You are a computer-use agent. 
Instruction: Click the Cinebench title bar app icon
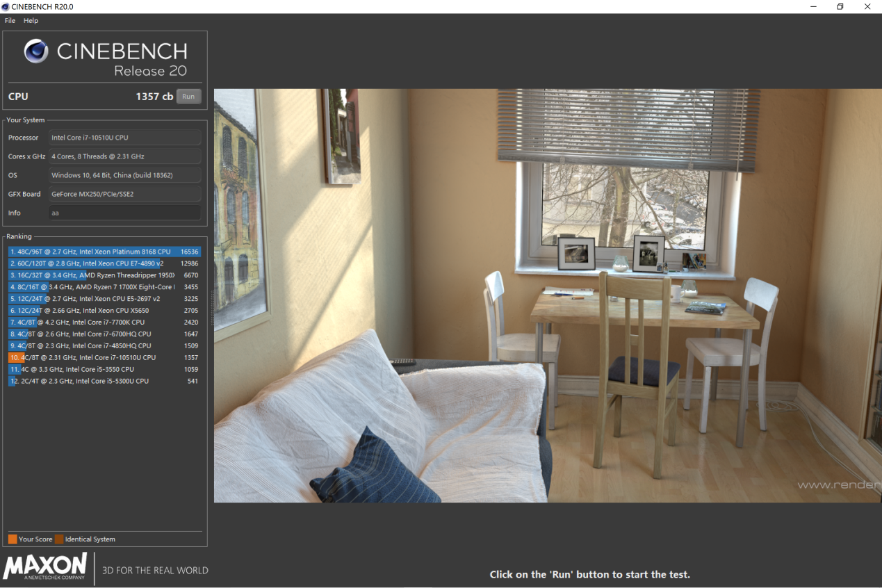(x=6, y=6)
